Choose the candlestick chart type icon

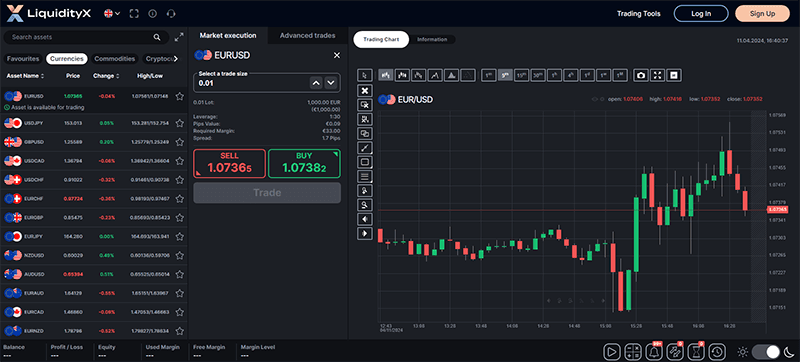pyautogui.click(x=402, y=75)
